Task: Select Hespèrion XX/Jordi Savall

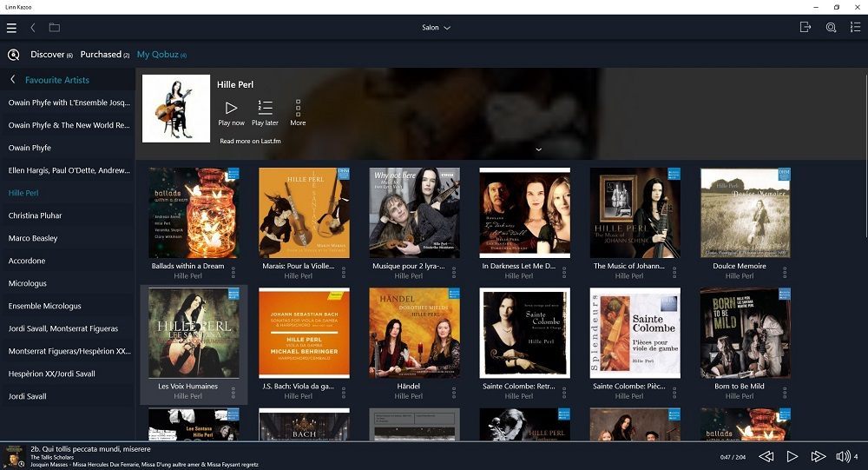Action: (68, 374)
